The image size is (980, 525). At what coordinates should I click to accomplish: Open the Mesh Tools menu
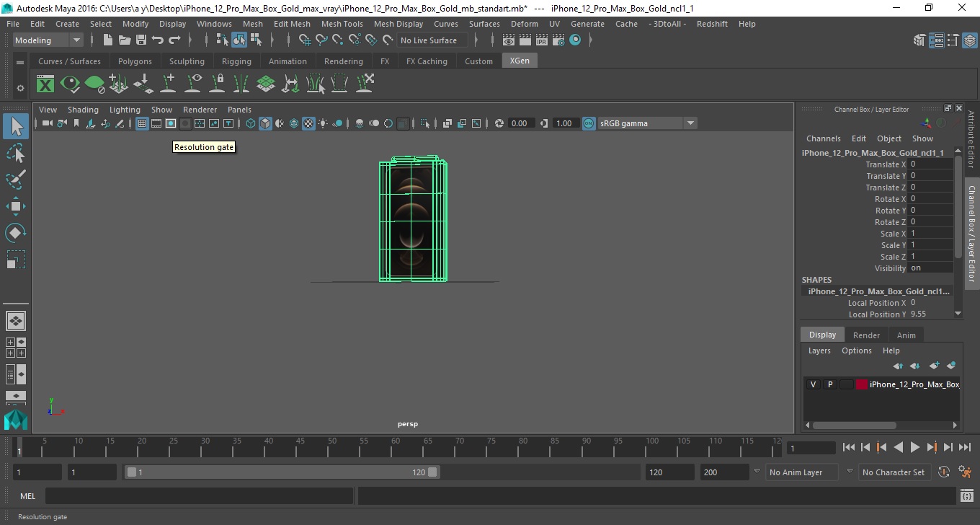(x=342, y=24)
